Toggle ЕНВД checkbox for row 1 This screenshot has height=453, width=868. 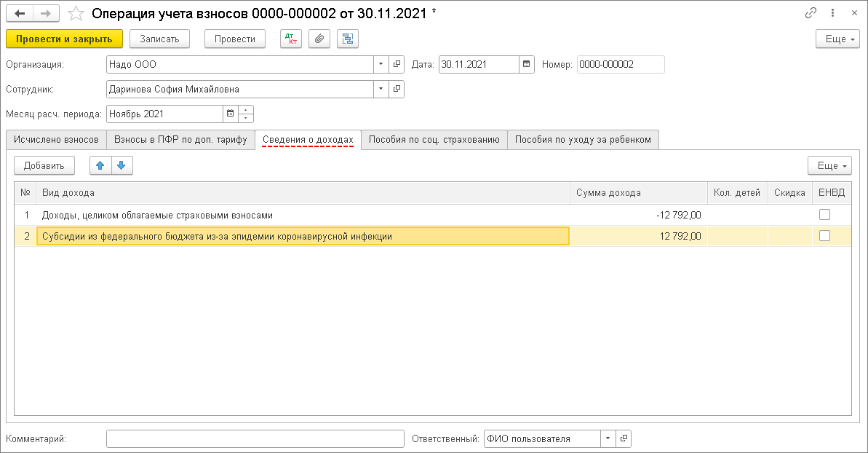(x=824, y=215)
